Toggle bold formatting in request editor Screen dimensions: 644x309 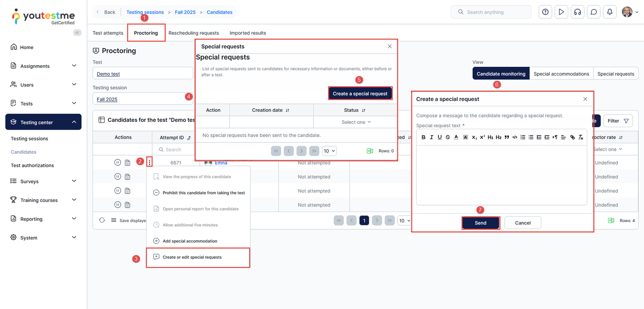pyautogui.click(x=423, y=137)
